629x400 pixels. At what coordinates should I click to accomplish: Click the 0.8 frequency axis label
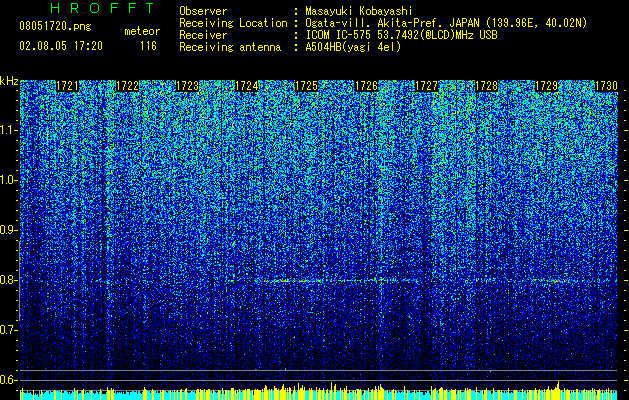8,280
